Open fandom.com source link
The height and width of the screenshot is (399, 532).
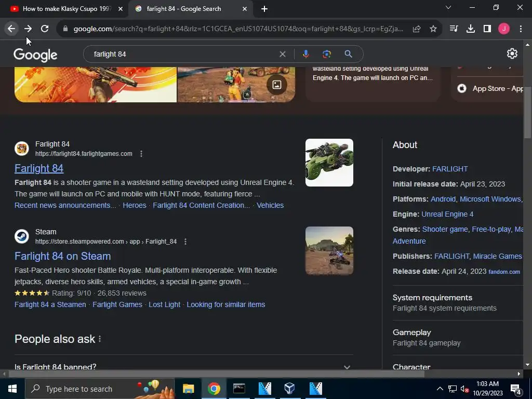click(x=504, y=272)
